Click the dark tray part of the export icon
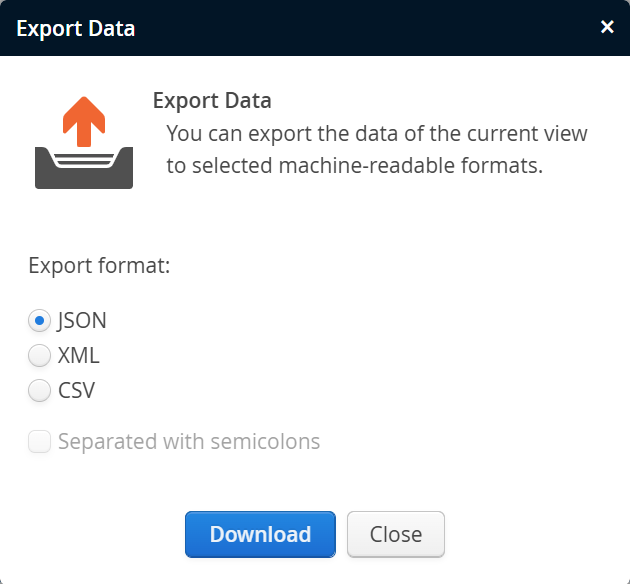This screenshot has height=584, width=630. point(84,175)
